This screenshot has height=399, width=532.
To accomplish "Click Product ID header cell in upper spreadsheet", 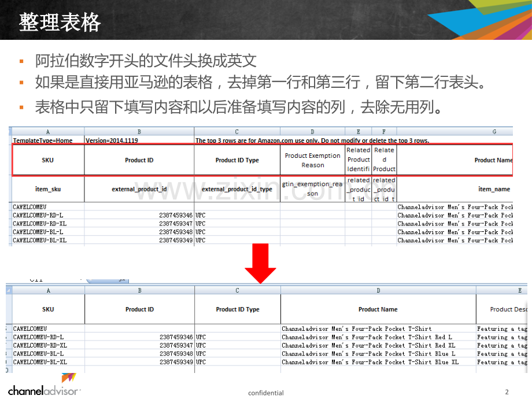I will pyautogui.click(x=139, y=160).
